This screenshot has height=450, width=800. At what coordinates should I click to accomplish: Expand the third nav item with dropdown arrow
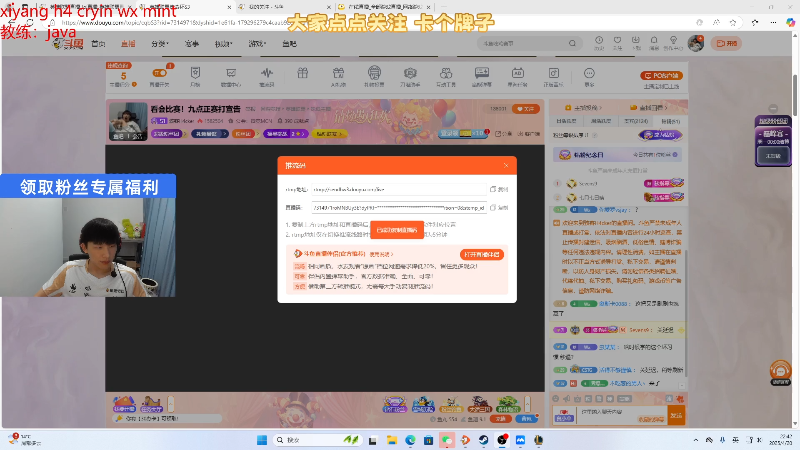point(160,44)
